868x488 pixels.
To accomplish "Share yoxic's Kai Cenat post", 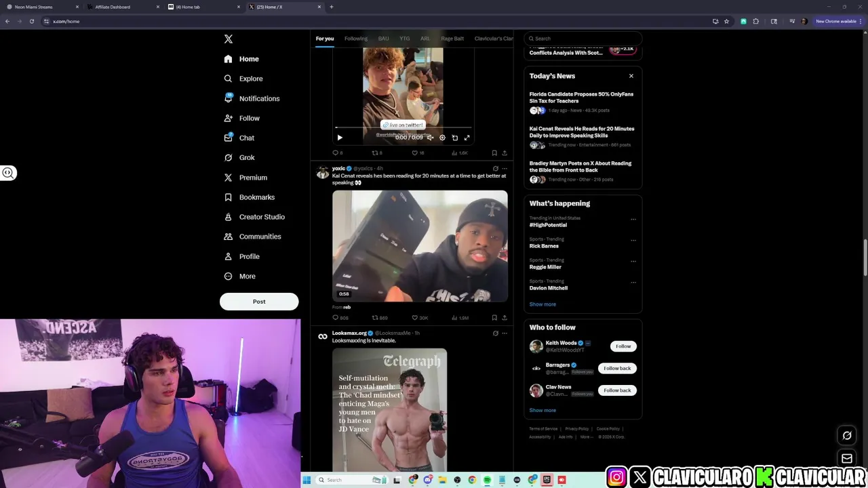I will coord(505,318).
